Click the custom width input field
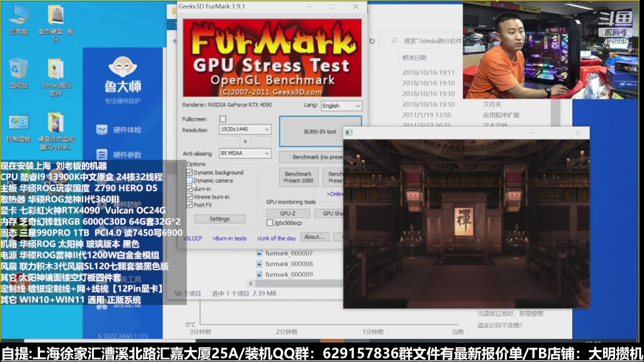The image size is (644, 362). pos(229,141)
